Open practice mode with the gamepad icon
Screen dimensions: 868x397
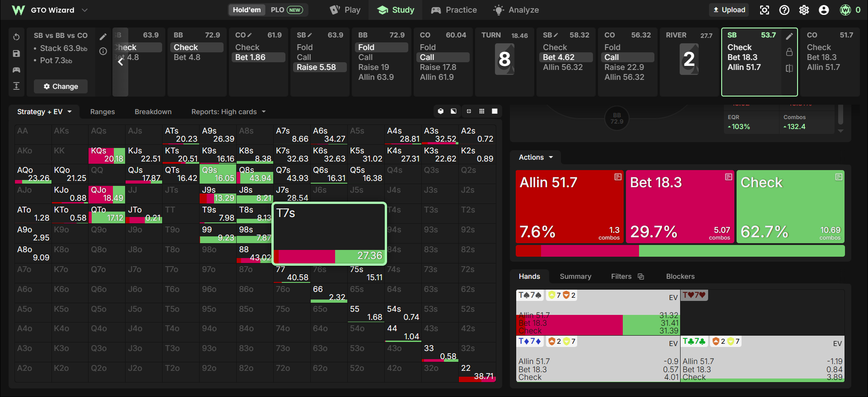[16, 69]
